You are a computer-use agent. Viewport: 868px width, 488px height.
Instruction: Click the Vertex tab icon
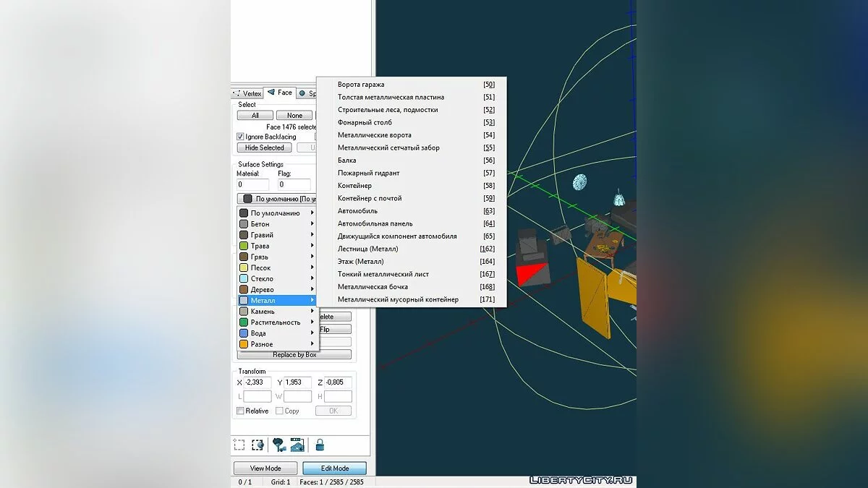237,93
